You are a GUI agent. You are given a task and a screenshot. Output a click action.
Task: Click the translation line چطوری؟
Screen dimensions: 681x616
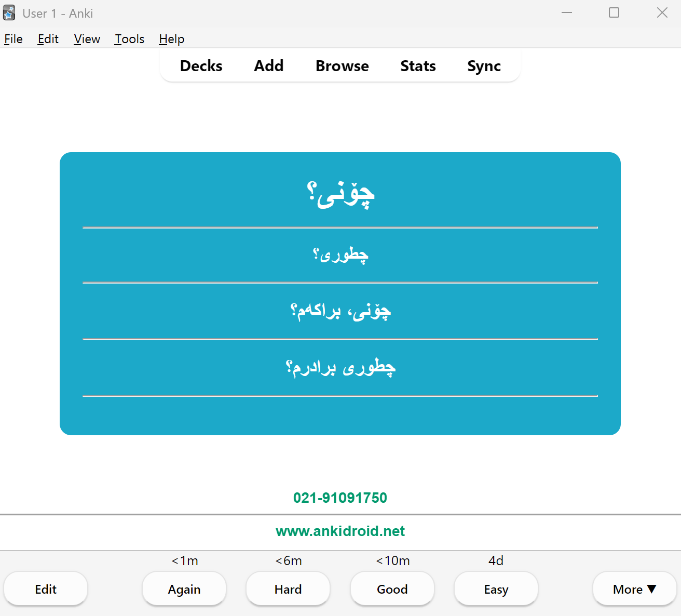pyautogui.click(x=340, y=255)
